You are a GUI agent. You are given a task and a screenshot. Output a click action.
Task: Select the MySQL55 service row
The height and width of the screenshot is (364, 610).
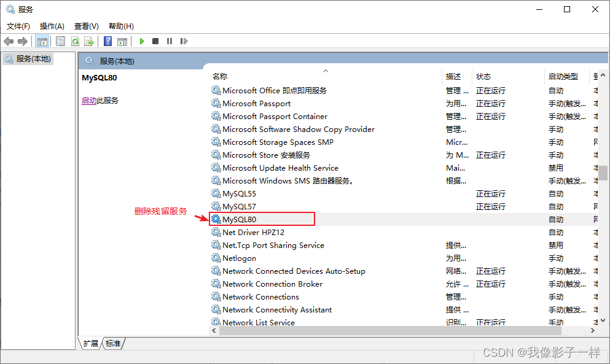click(x=404, y=193)
